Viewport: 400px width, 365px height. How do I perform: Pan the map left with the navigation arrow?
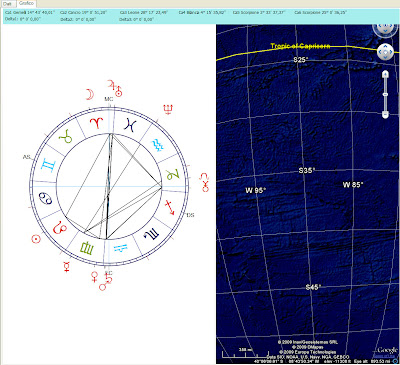click(380, 52)
